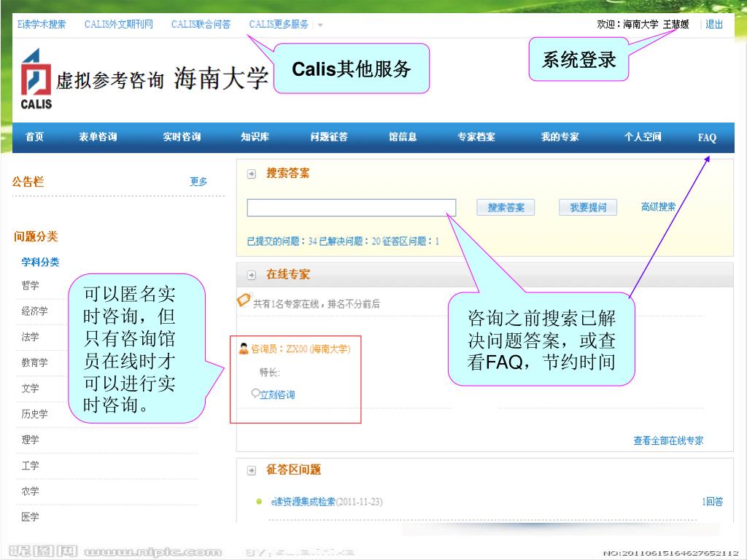This screenshot has width=747, height=560.
Task: Click the 立刻咨询 chat bubble icon
Action: [x=255, y=394]
